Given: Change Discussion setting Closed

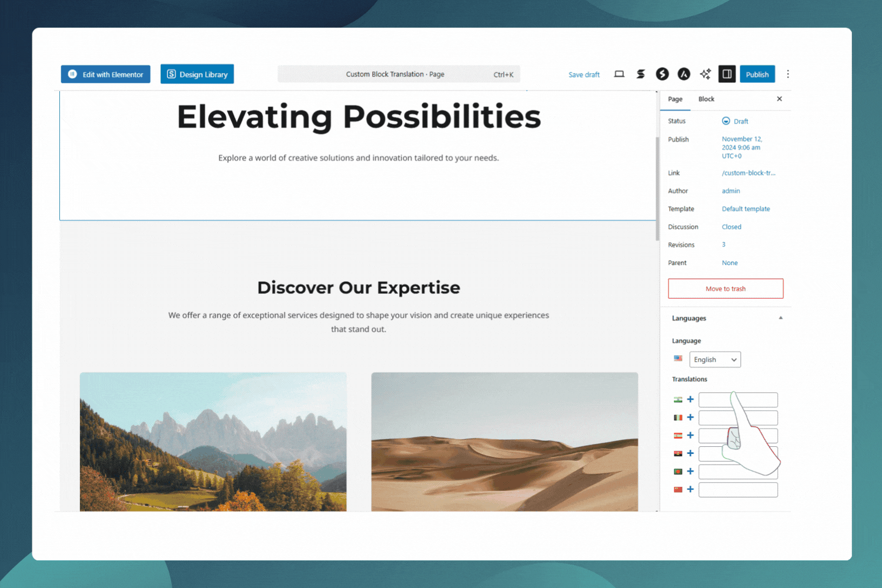Looking at the screenshot, I should pos(731,227).
